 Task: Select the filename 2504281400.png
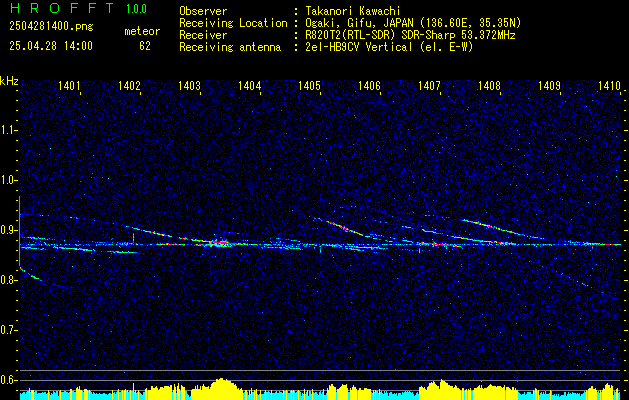tap(51, 27)
